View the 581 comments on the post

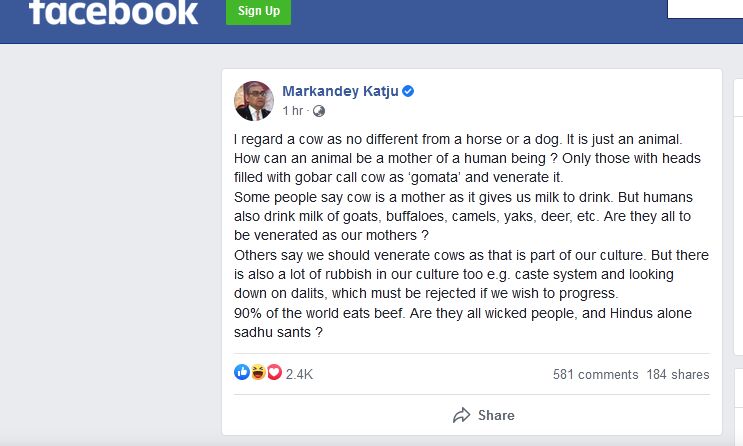[x=595, y=375]
